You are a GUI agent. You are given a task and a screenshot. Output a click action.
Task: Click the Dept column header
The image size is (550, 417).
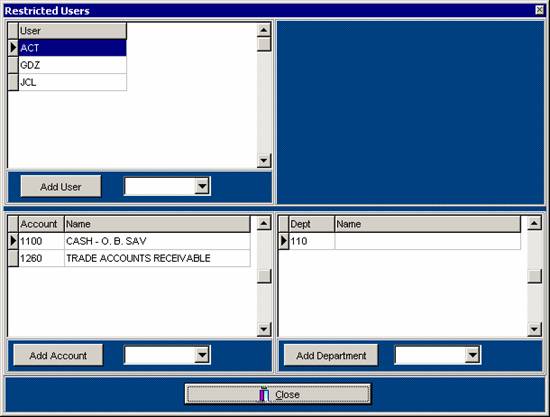[312, 224]
